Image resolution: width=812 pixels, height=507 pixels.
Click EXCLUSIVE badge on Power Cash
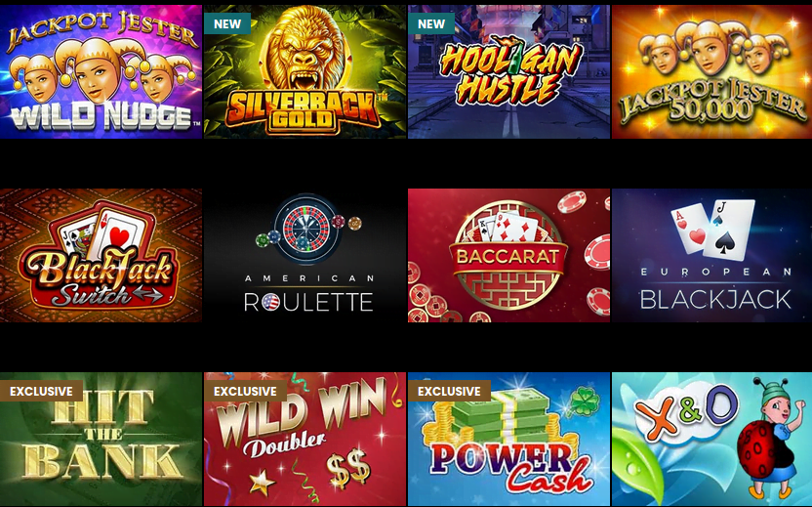click(x=450, y=391)
